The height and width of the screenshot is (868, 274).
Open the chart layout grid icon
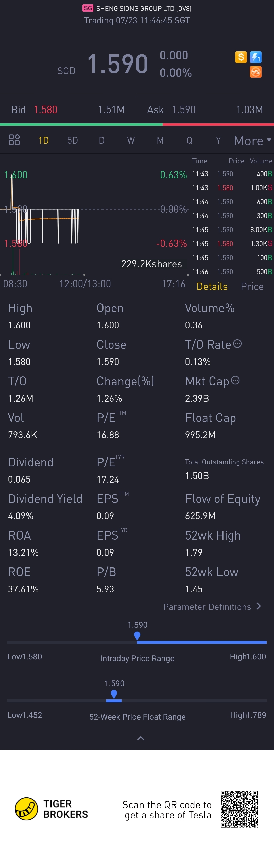[14, 140]
